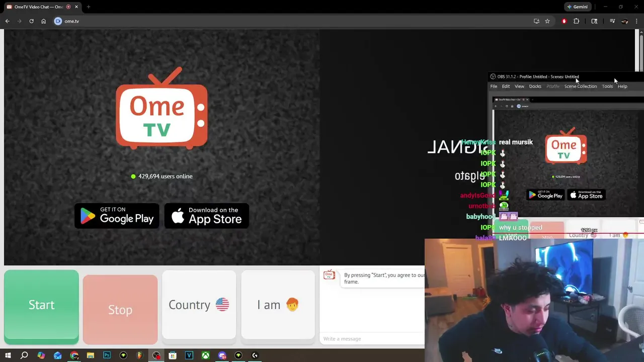Click the large OmeTV logo
The image size is (644, 362).
162,109
